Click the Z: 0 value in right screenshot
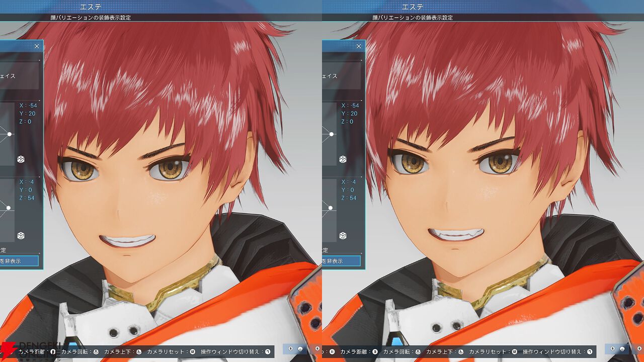644x362 pixels. pos(347,122)
